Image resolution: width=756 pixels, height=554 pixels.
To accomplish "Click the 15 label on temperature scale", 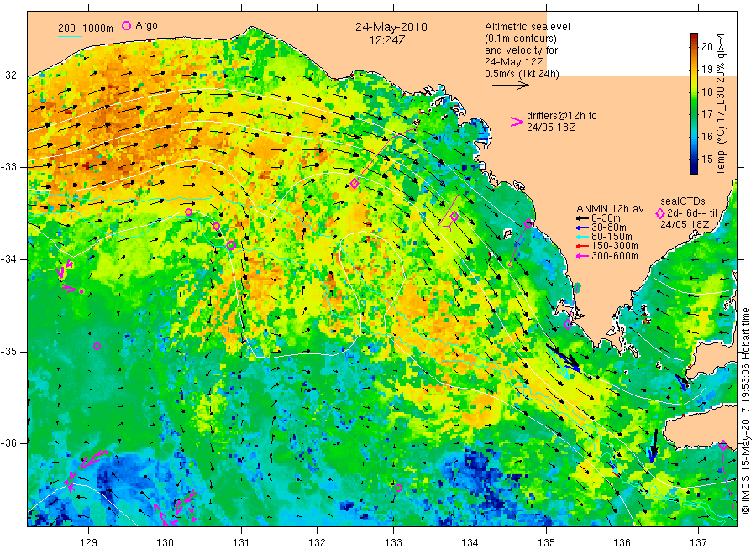I will click(x=706, y=159).
